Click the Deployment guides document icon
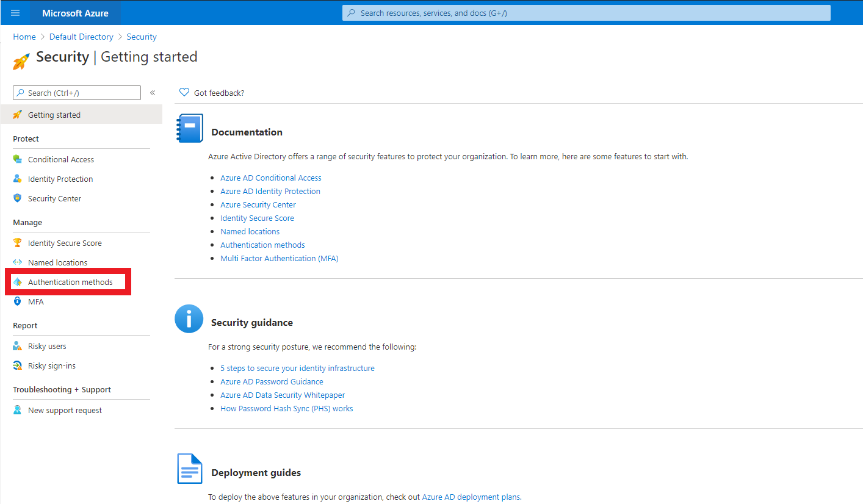Screen dimensions: 863x504 coord(189,469)
